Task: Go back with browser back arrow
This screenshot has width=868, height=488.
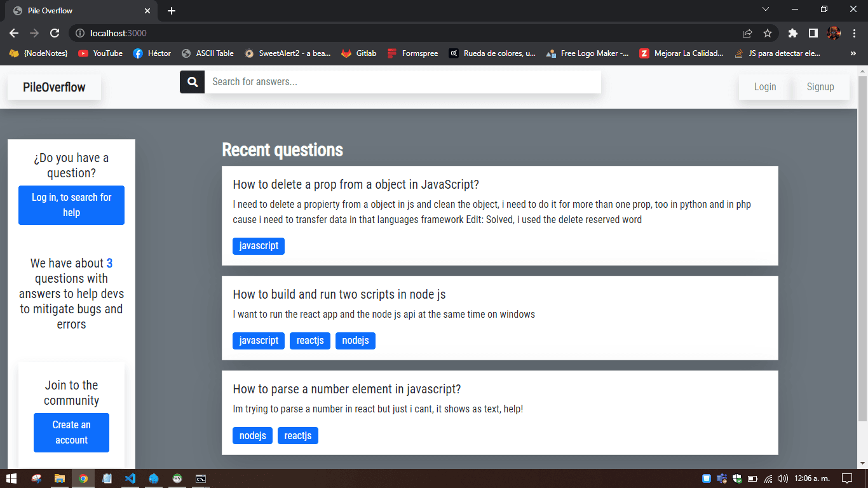Action: pos(14,33)
